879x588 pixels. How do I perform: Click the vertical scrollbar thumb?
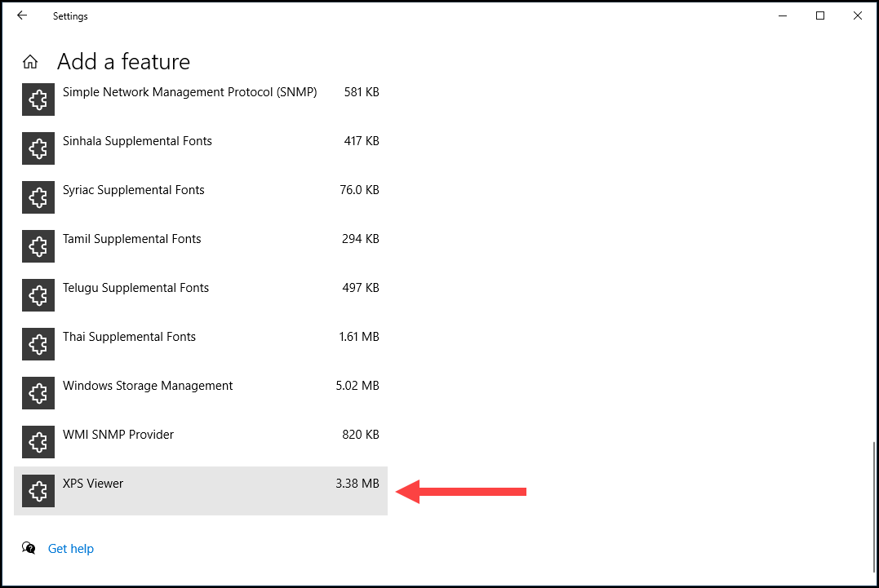[874, 508]
